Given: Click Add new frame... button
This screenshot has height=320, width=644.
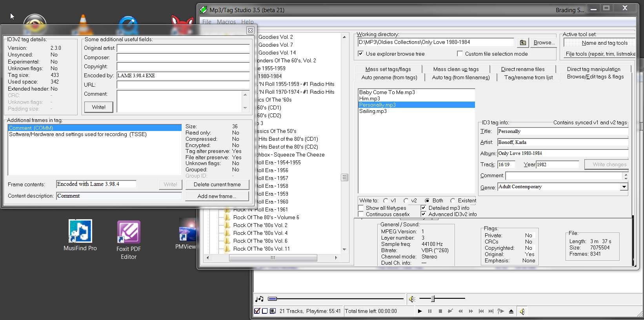Looking at the screenshot, I should (x=217, y=196).
